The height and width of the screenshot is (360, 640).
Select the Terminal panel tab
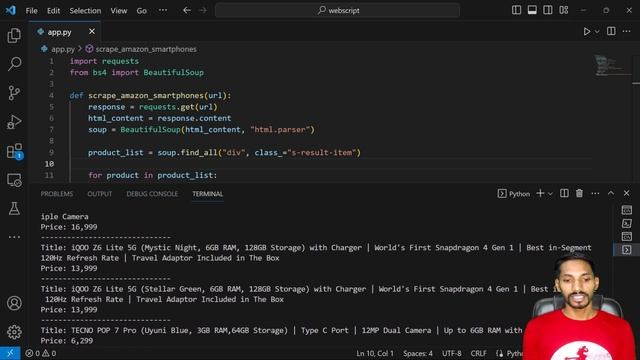click(x=208, y=194)
